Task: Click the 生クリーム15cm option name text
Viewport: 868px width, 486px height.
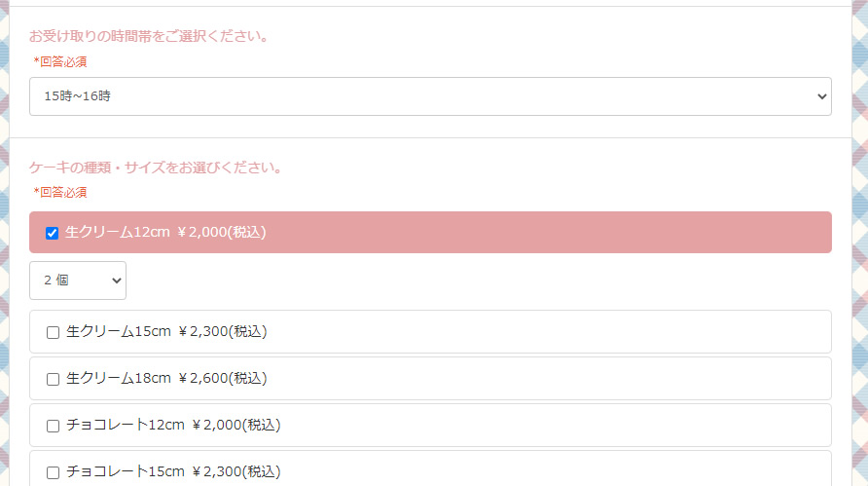Action: coord(119,332)
